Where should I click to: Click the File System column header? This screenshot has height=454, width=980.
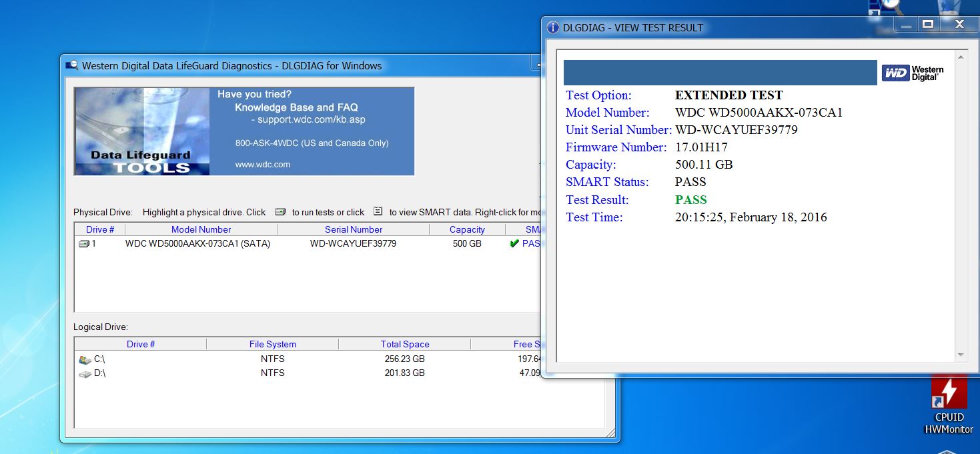pyautogui.click(x=273, y=344)
